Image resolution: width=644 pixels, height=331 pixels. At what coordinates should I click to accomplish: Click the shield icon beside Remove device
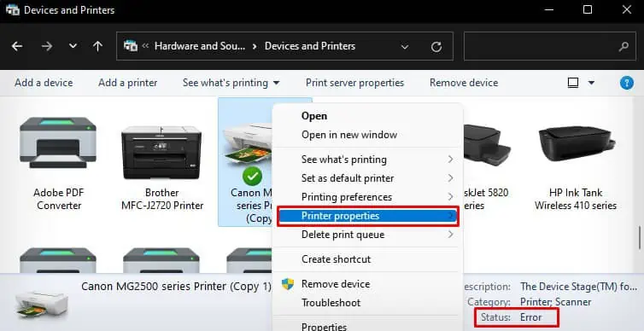pyautogui.click(x=288, y=284)
